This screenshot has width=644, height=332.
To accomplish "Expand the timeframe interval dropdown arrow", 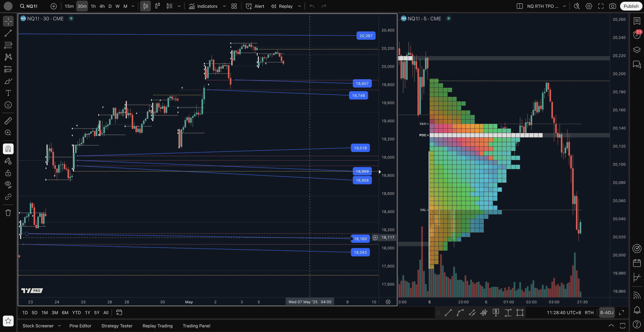I will coord(133,6).
